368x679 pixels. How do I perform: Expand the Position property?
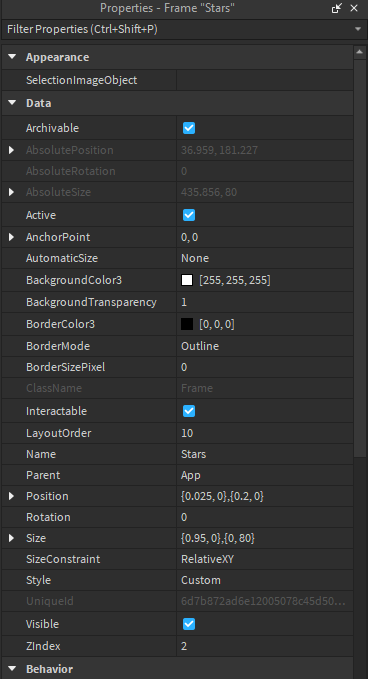click(x=12, y=496)
